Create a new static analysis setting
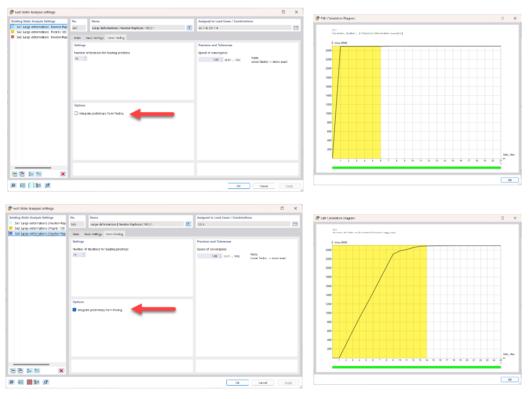Image resolution: width=532 pixels, height=399 pixels. click(14, 174)
